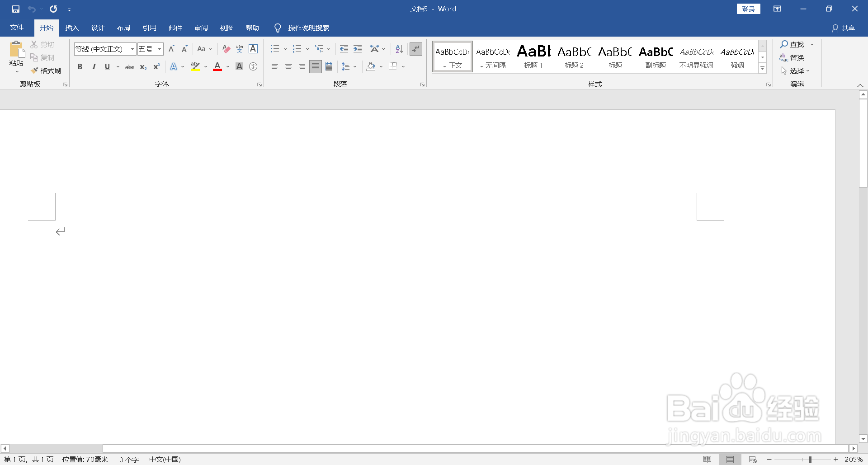Switch to Read Mode view in the status bar
This screenshot has width=868, height=465.
[x=708, y=460]
